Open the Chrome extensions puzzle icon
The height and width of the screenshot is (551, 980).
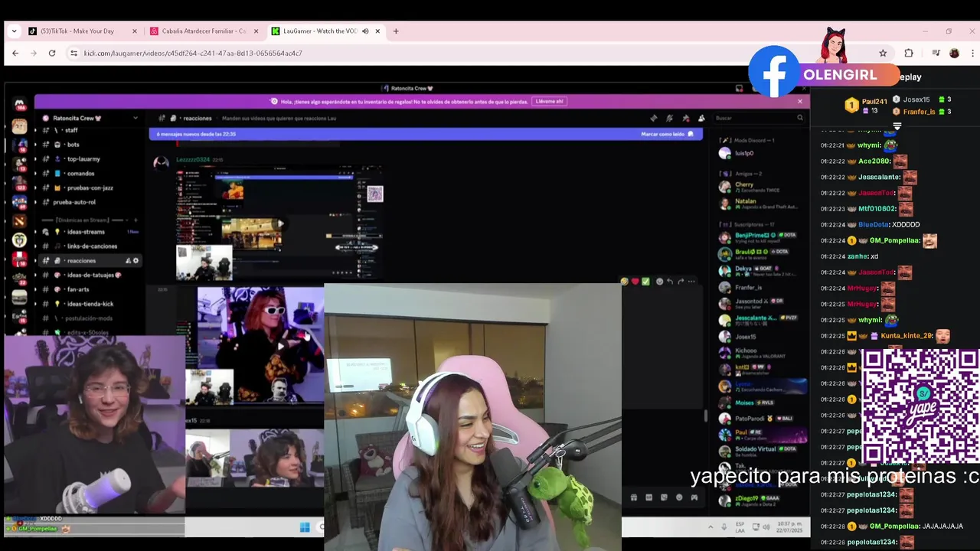pos(909,53)
